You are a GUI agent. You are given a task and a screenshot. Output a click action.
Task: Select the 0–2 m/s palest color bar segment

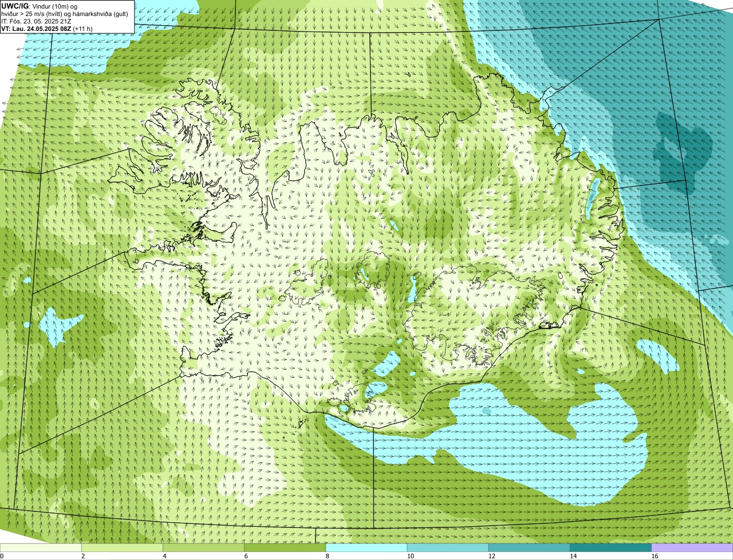click(41, 547)
